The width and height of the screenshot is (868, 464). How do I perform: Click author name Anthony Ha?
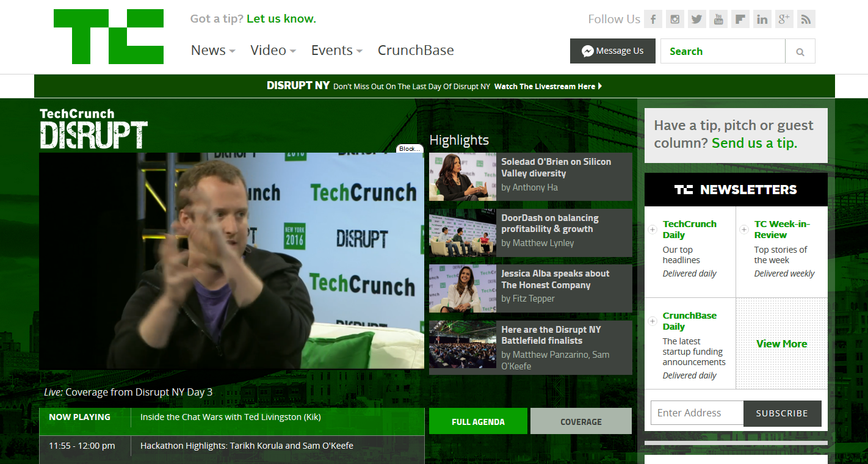coord(535,187)
